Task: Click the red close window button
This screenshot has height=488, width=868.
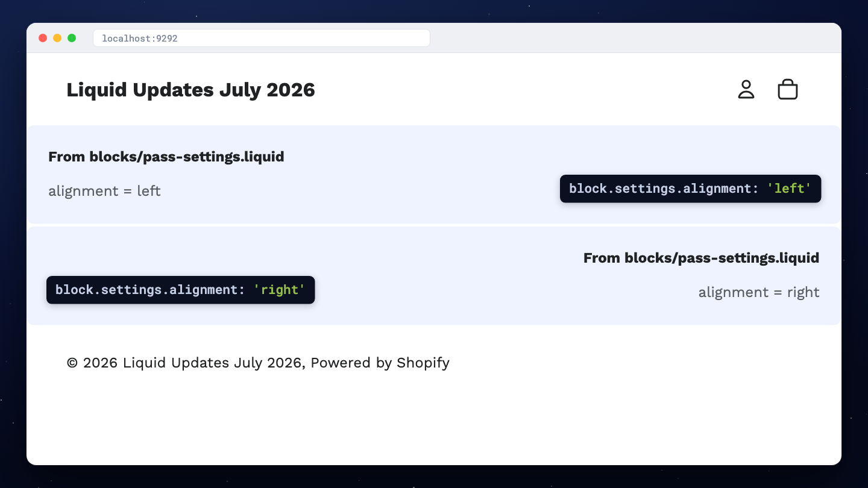Action: point(43,38)
